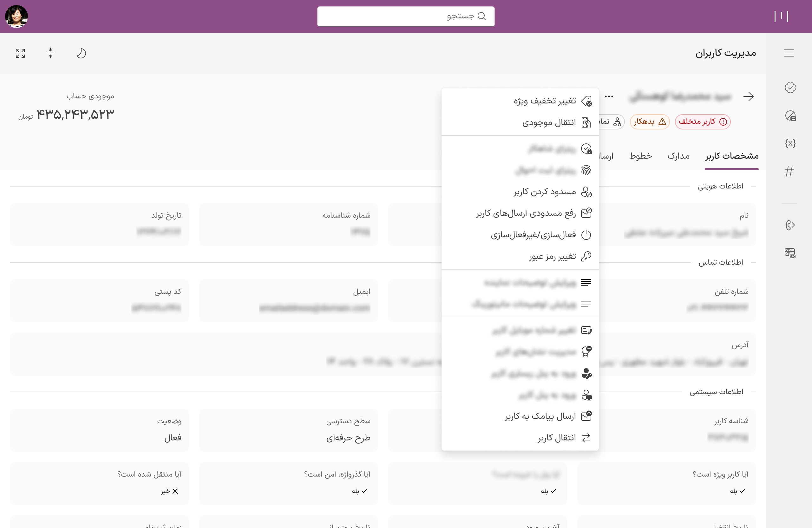812x528 pixels.
Task: Toggle the hamburger sidebar menu
Action: tap(789, 53)
